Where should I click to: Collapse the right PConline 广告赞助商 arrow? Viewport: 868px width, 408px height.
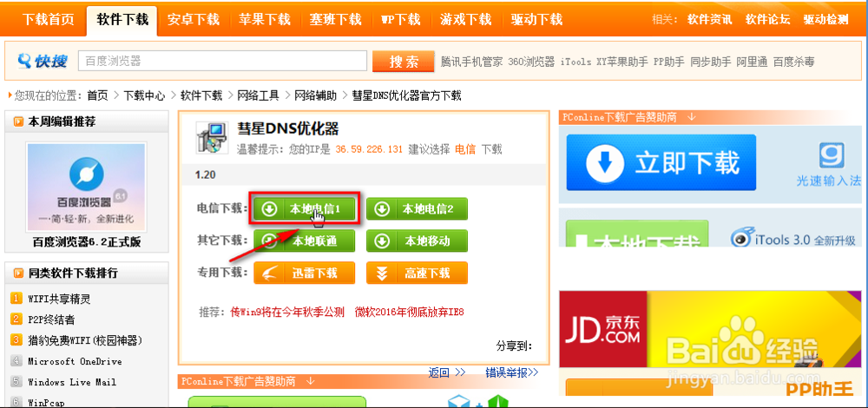(x=692, y=117)
